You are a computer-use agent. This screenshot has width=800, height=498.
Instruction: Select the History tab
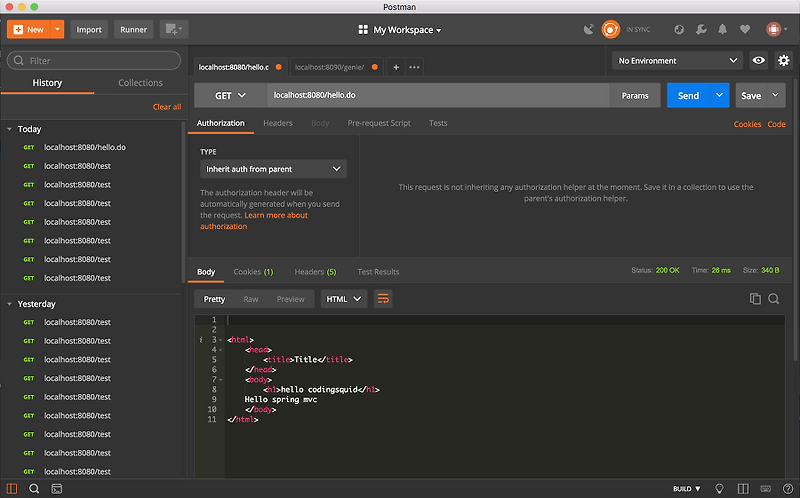point(47,83)
